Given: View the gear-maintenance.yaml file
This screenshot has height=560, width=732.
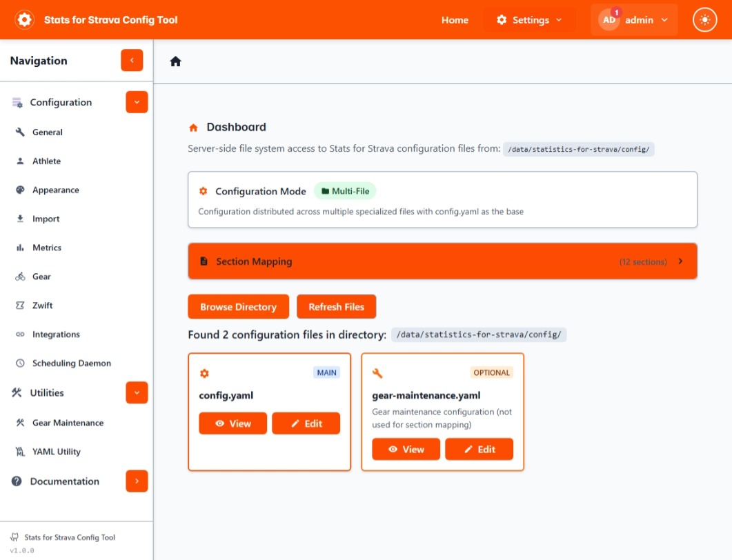Looking at the screenshot, I should [x=406, y=449].
